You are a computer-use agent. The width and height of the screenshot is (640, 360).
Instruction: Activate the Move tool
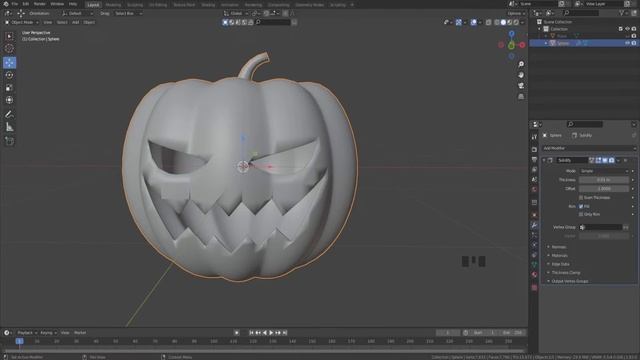[9, 62]
